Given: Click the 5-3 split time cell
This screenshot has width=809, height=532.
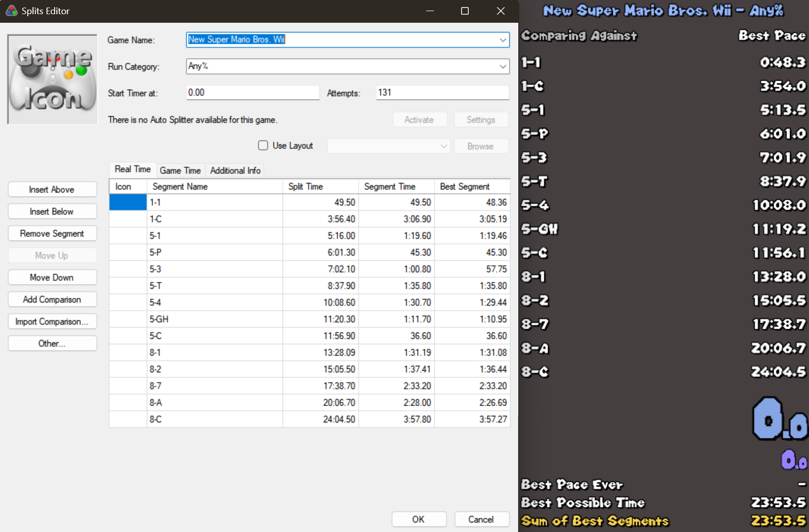Looking at the screenshot, I should [321, 269].
